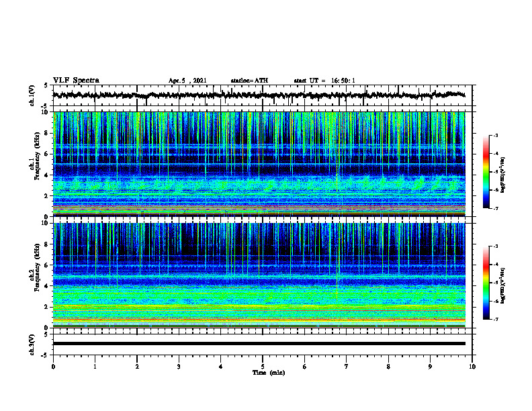Click the time axis tick label "1"
The image size is (532, 411).
pos(95,367)
